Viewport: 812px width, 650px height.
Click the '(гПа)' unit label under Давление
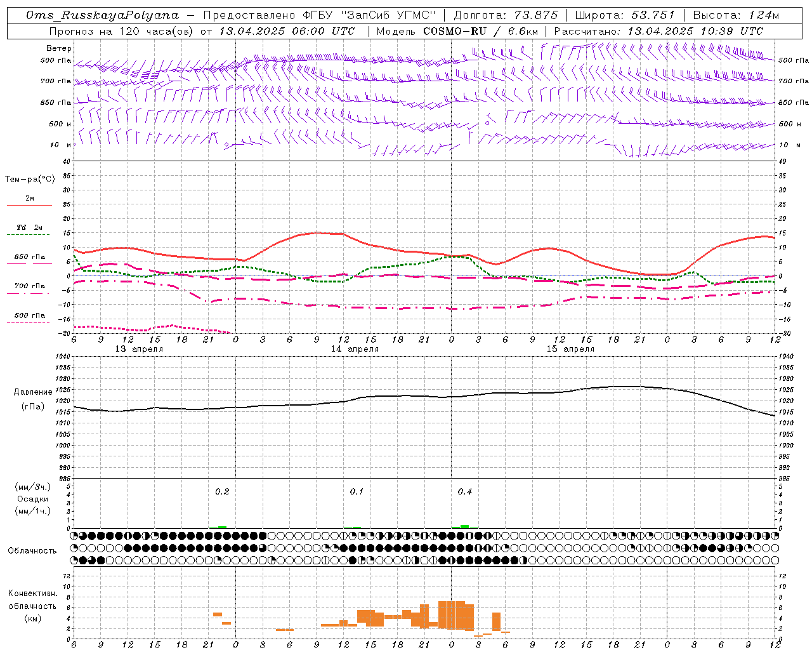pyautogui.click(x=33, y=407)
